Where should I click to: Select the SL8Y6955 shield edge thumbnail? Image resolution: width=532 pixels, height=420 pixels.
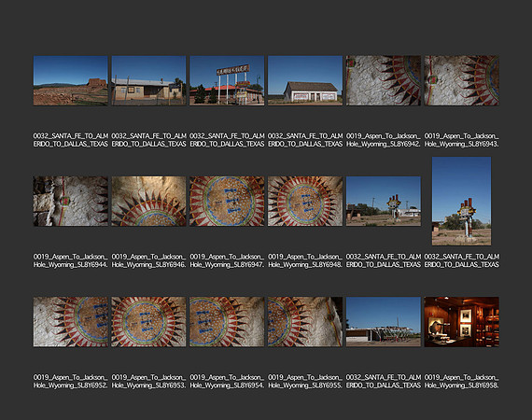pyautogui.click(x=305, y=322)
